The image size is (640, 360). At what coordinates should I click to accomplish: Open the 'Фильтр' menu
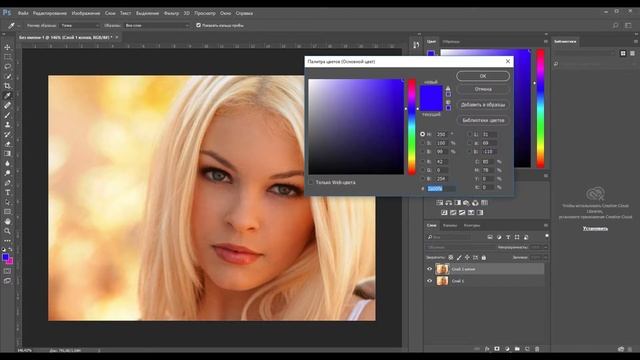point(171,13)
